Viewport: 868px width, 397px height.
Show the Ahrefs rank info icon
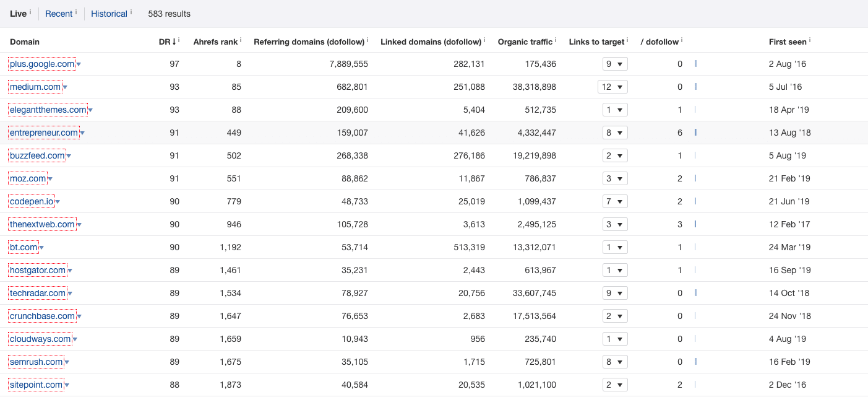click(241, 40)
